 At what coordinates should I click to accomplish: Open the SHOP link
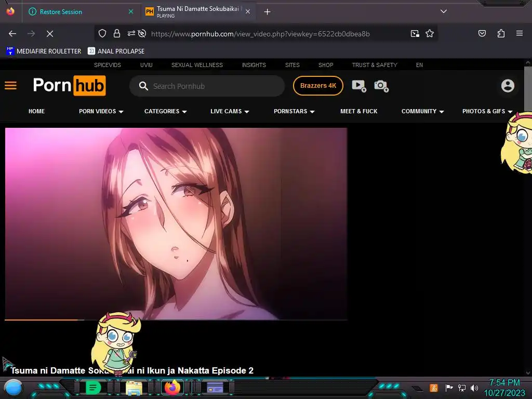(326, 65)
